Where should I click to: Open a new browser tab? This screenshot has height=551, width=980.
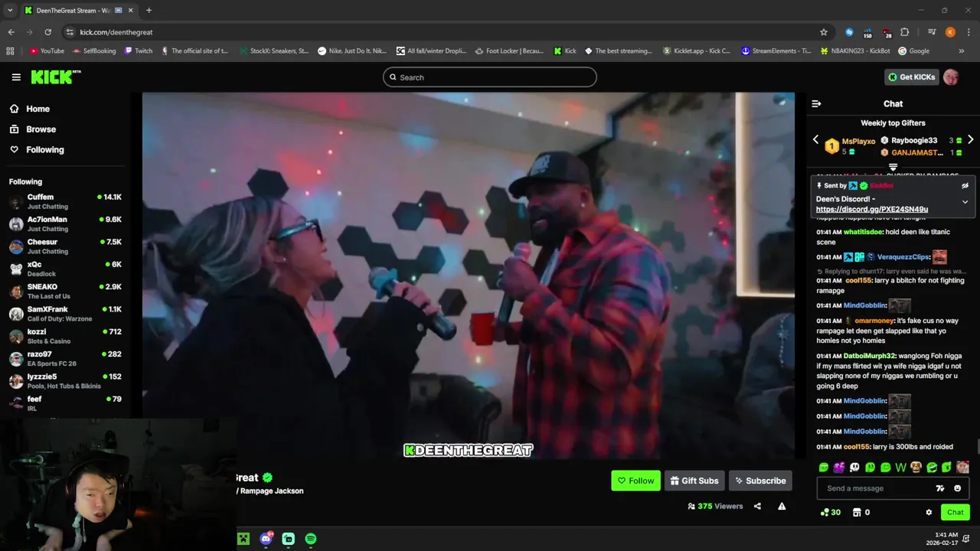click(x=149, y=10)
